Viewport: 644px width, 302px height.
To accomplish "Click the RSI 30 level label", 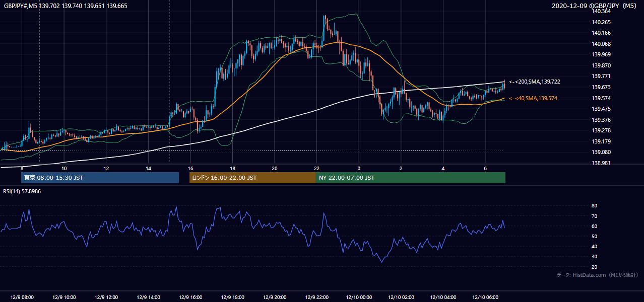I will 594,257.
